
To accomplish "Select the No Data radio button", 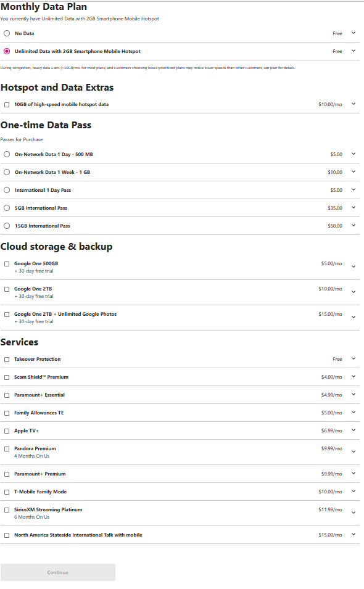I will (7, 33).
